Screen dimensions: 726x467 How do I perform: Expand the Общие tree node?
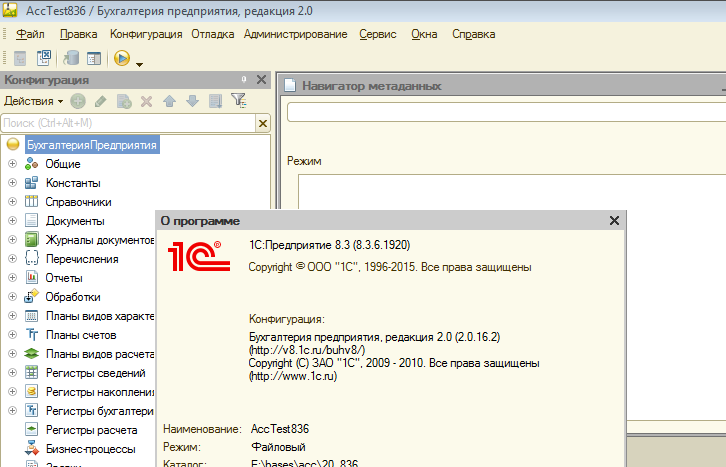[x=13, y=164]
